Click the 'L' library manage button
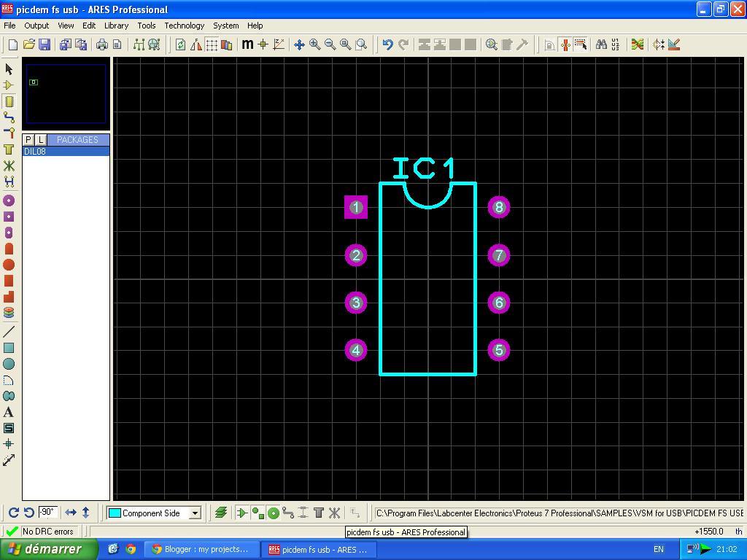This screenshot has height=560, width=747. point(41,139)
